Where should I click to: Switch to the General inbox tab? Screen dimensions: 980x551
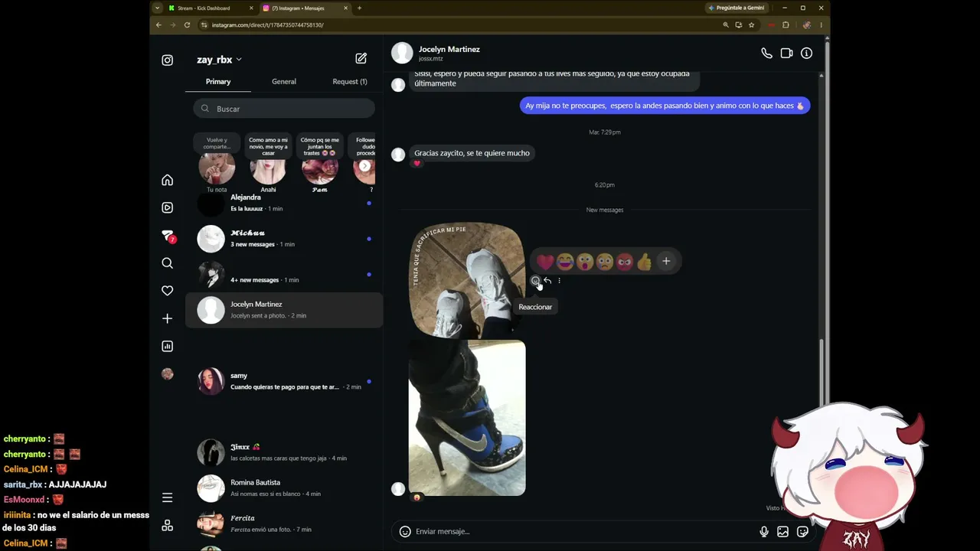[284, 81]
